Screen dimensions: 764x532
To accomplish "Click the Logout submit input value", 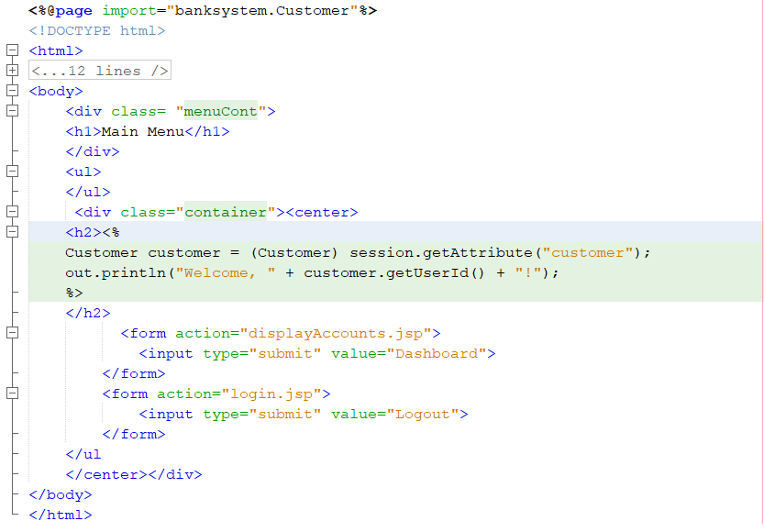I will [423, 414].
